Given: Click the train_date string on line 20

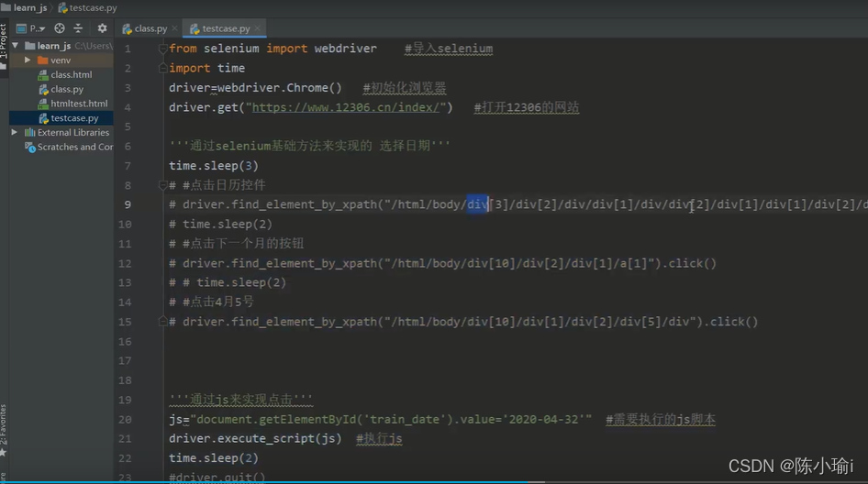Looking at the screenshot, I should coord(404,419).
